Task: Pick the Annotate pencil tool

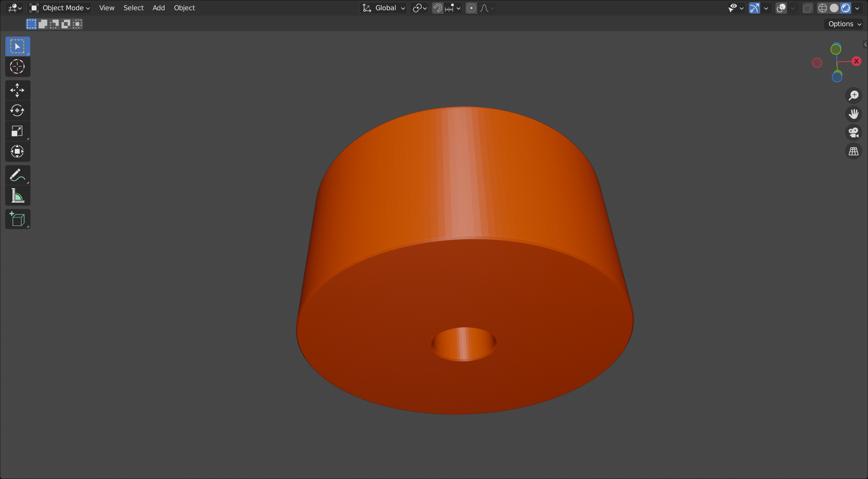Action: point(17,175)
